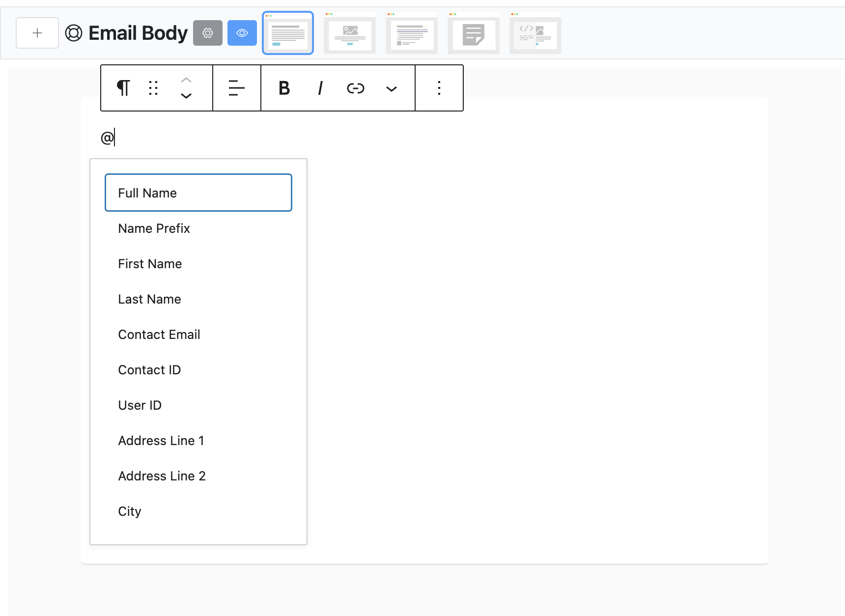845x616 pixels.
Task: Click the add block plus button
Action: click(37, 33)
